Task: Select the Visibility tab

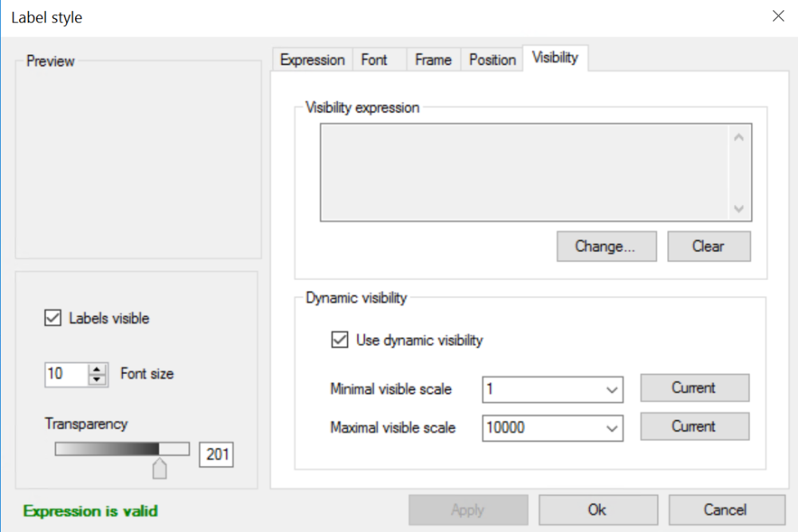Action: click(x=555, y=57)
